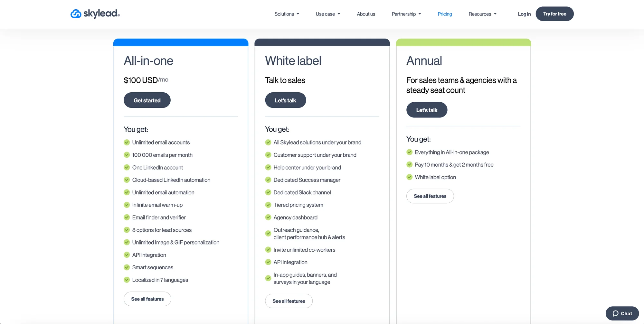Click Pay 10 months & get 2 months free
Viewport: 644px width, 324px height.
tap(454, 165)
